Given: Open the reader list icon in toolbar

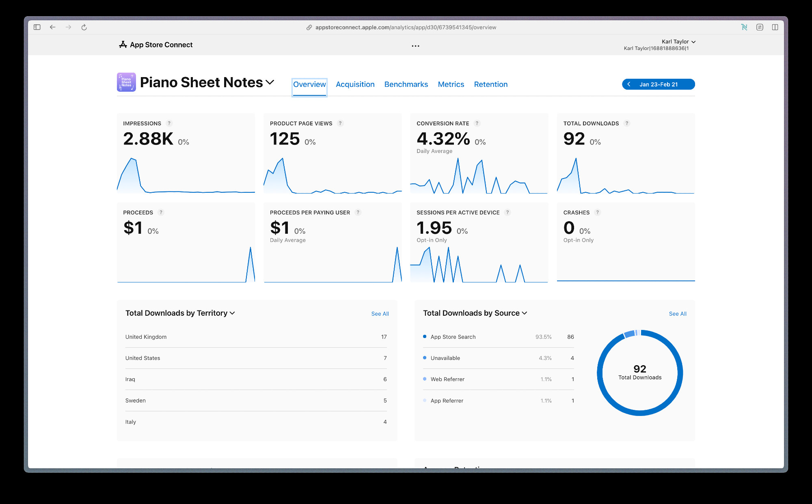Looking at the screenshot, I should click(x=760, y=27).
